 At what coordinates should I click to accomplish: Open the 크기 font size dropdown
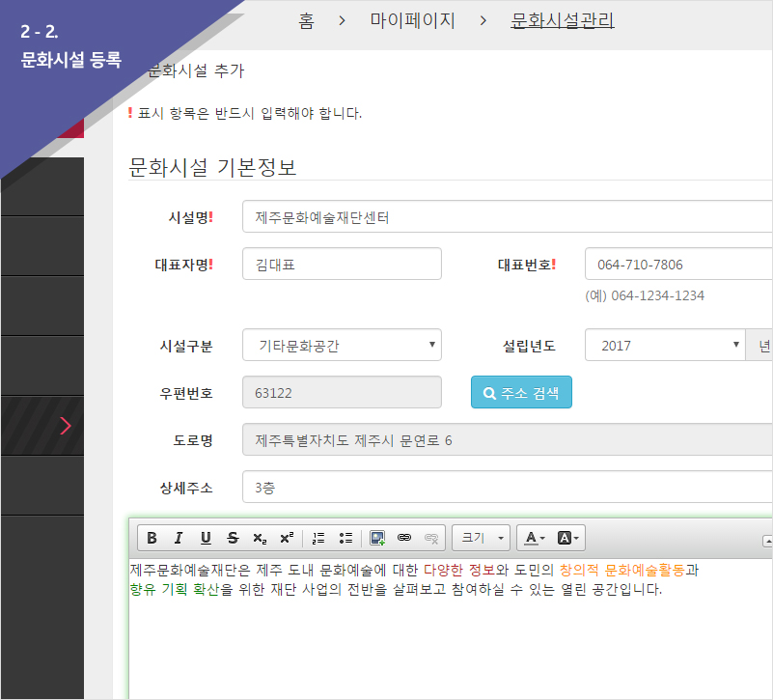pyautogui.click(x=482, y=538)
